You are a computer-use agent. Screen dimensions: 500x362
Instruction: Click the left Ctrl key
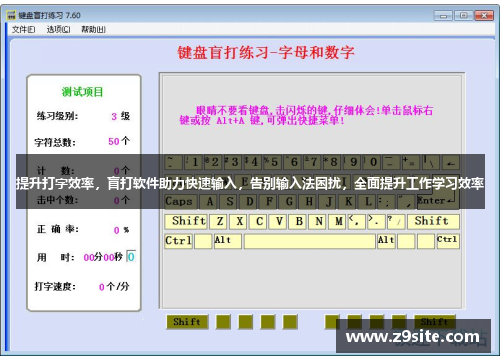178,241
